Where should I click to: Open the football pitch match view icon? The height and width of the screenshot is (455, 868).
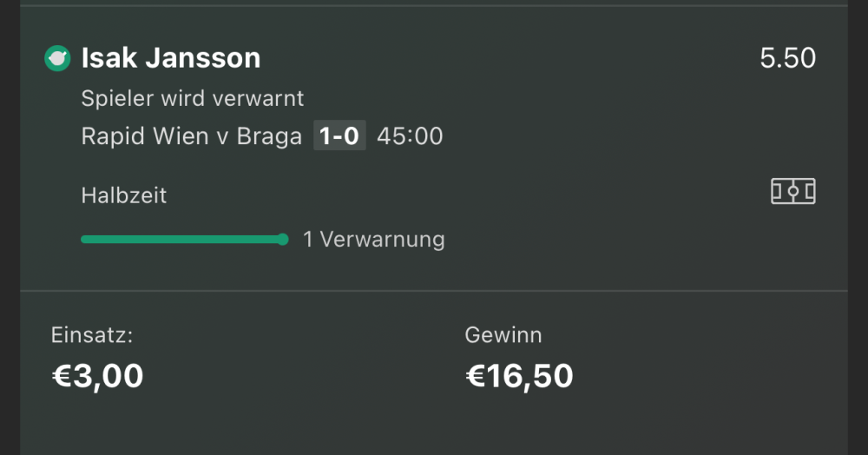(x=792, y=191)
